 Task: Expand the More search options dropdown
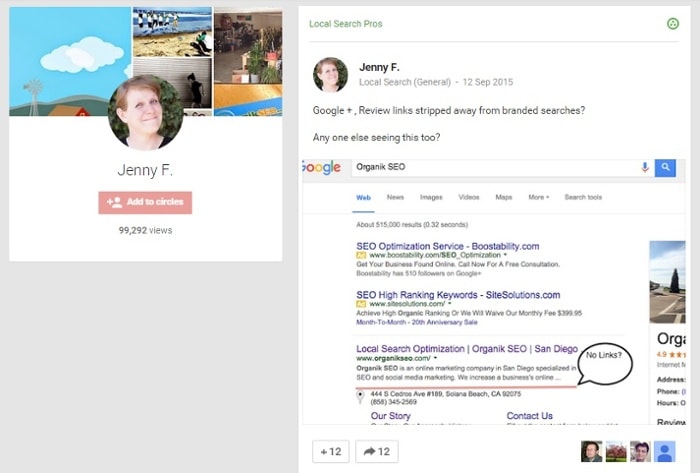538,197
